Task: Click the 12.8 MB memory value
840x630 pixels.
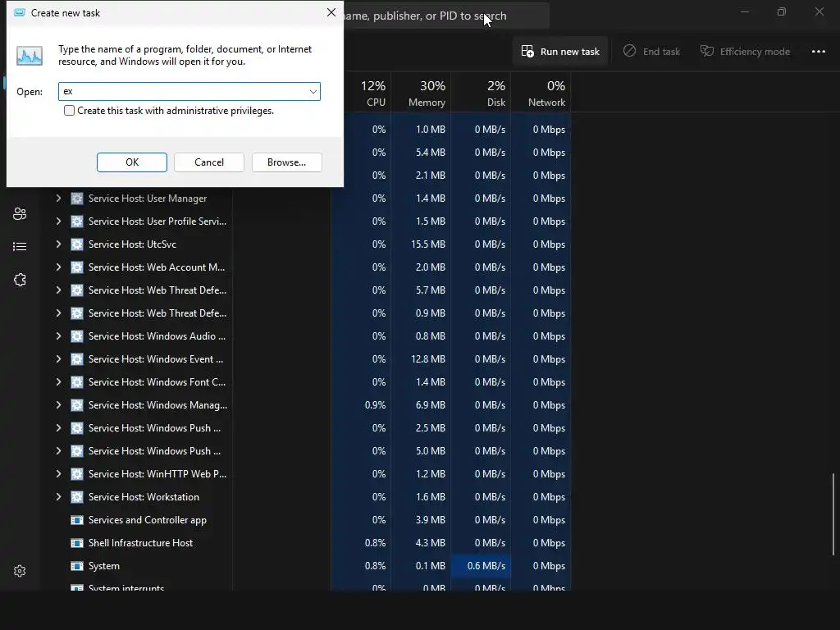Action: coord(428,359)
